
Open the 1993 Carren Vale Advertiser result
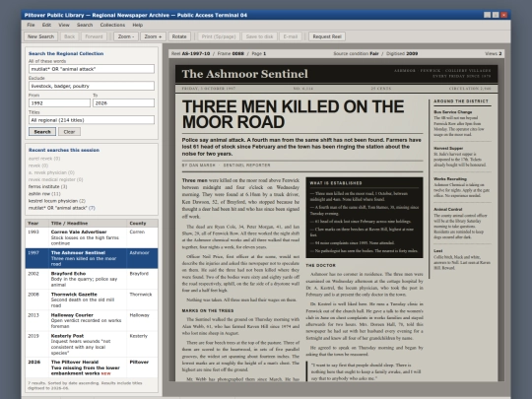92,237
